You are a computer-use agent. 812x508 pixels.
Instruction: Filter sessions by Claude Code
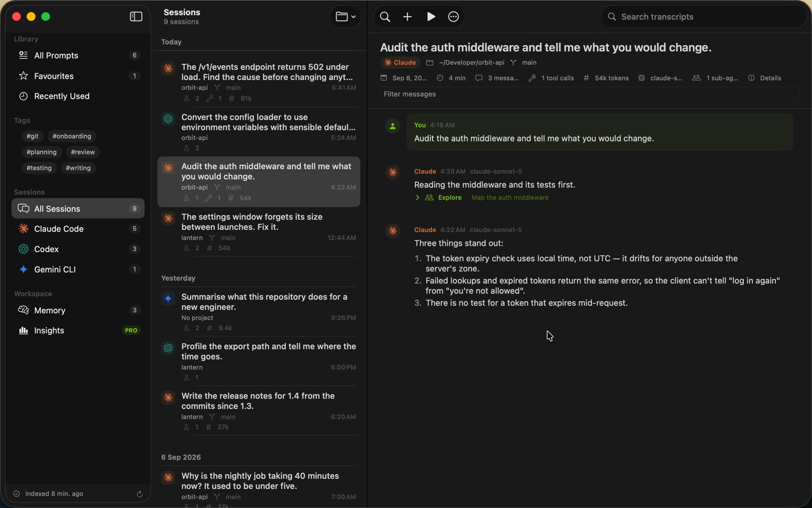pyautogui.click(x=78, y=229)
